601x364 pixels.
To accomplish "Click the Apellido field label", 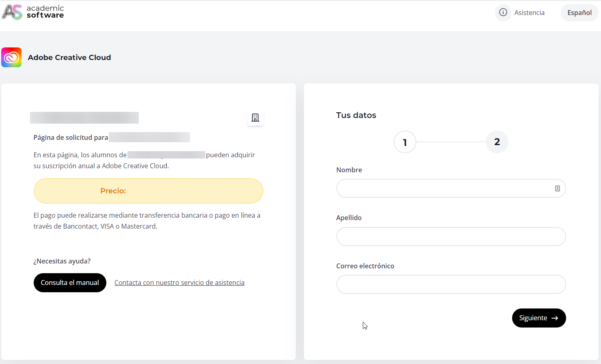I will pos(349,218).
